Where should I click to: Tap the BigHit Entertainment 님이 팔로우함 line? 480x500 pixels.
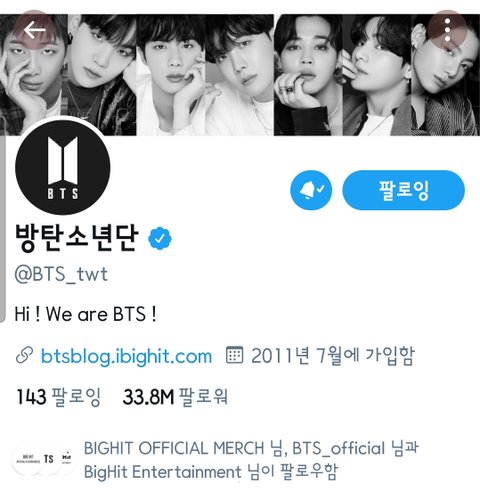211,472
